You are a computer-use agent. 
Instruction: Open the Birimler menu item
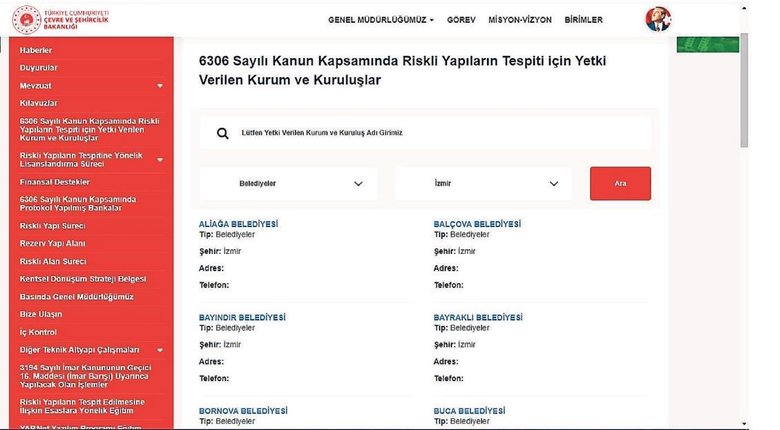[584, 20]
